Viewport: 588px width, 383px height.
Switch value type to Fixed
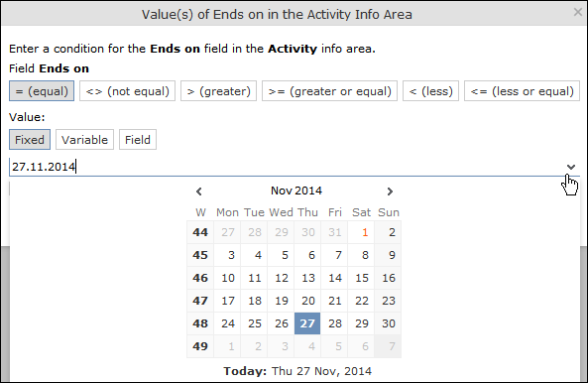30,140
